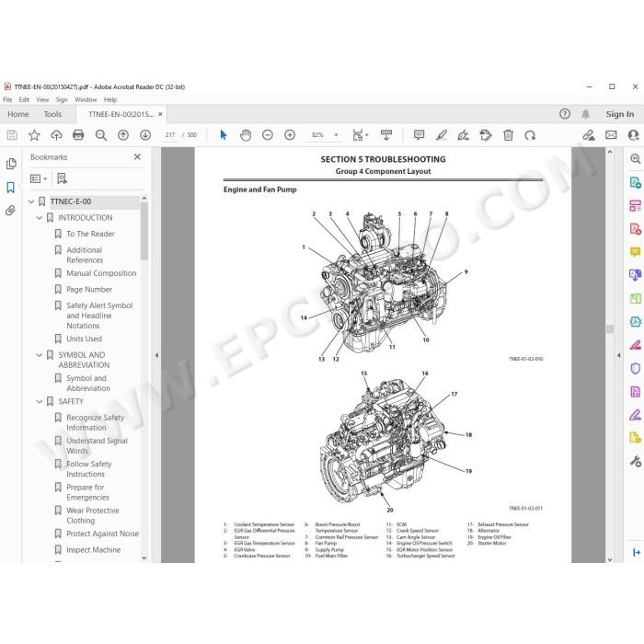Add a comment note icon
Viewport: 644px width, 644px height.
point(419,134)
